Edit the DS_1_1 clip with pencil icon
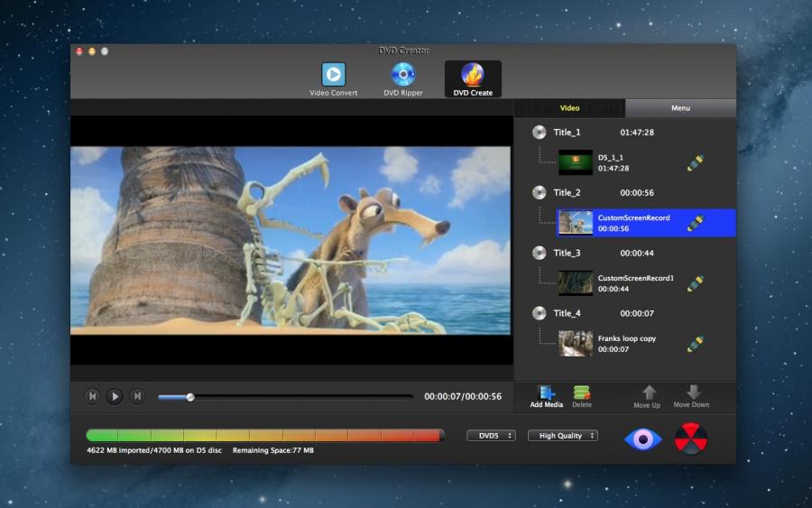This screenshot has width=812, height=508. (695, 162)
